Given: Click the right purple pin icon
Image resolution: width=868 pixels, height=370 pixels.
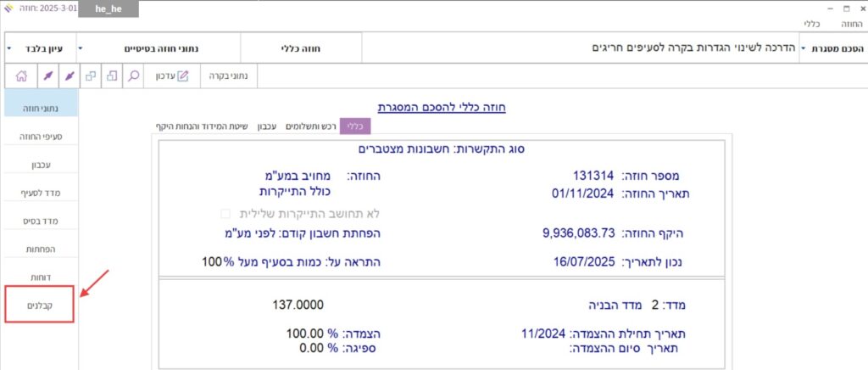Looking at the screenshot, I should 70,76.
